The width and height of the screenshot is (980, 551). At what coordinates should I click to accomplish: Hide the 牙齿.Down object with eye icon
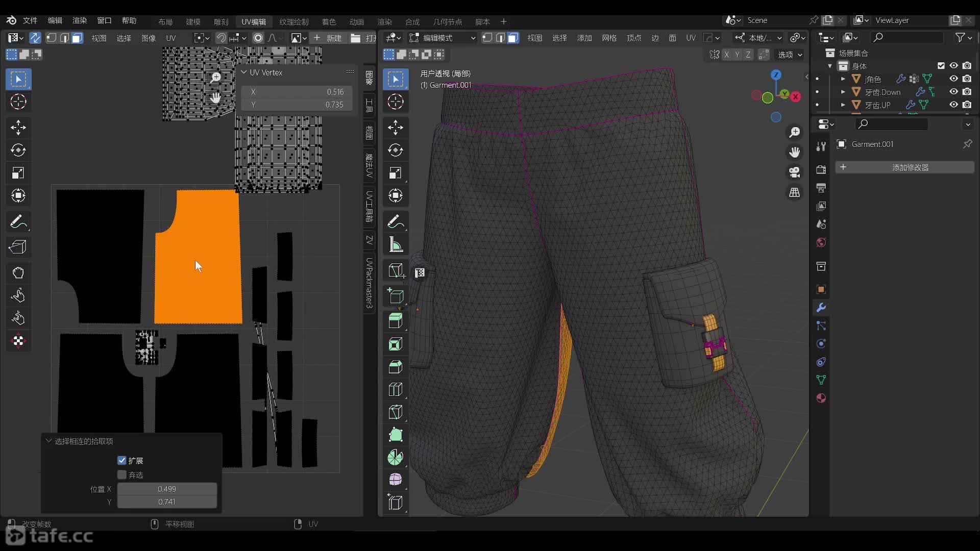click(953, 91)
